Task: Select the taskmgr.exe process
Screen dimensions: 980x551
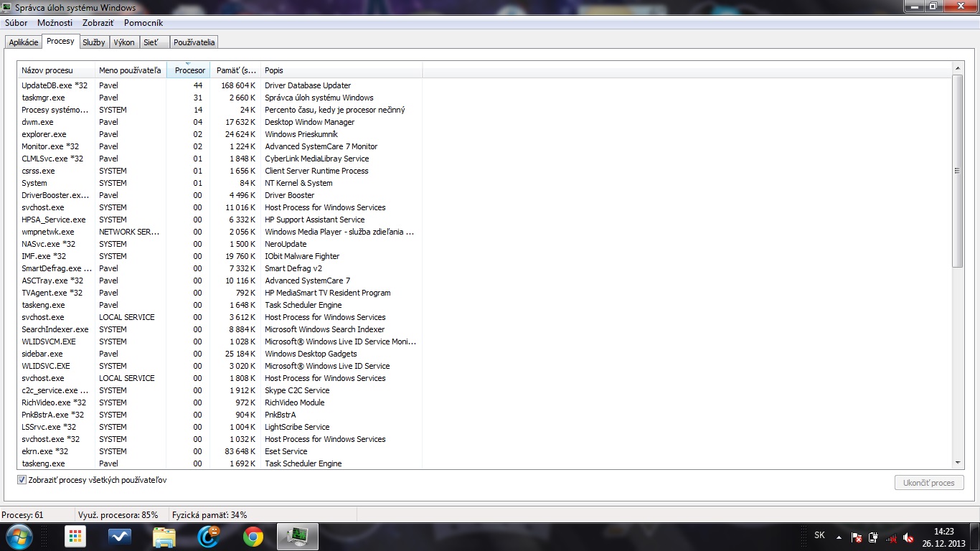Action: (x=220, y=98)
